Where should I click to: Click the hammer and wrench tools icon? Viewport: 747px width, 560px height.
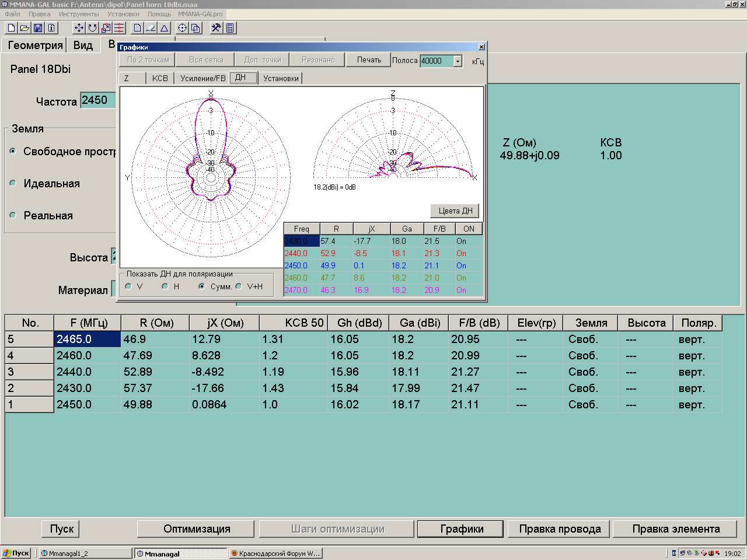[216, 28]
